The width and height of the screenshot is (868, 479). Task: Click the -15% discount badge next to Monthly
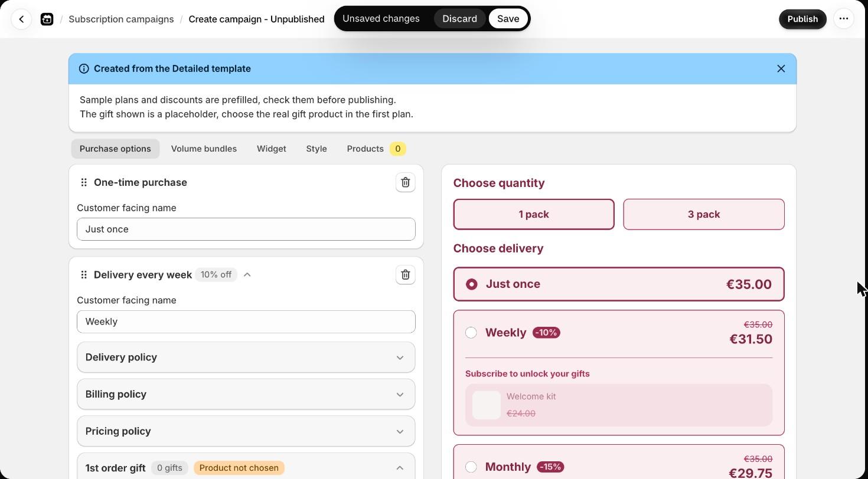[x=550, y=467]
